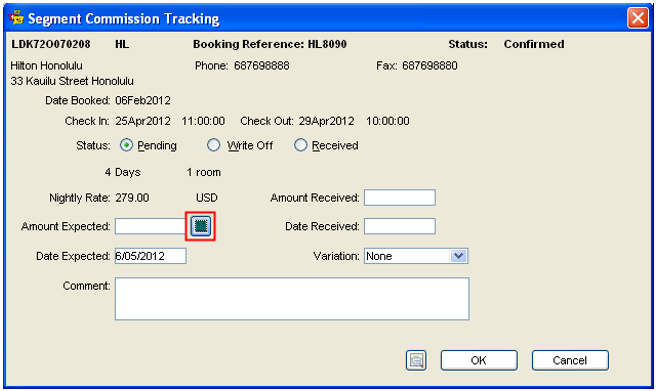Image resolution: width=659 pixels, height=391 pixels.
Task: Select the Received status option
Action: tap(301, 145)
